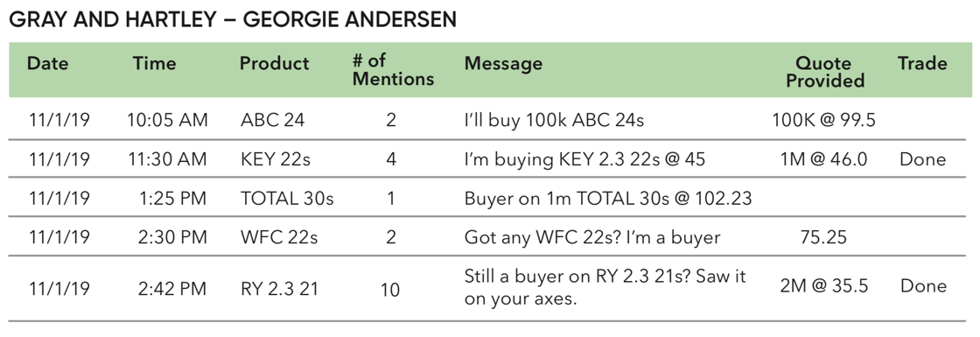Select the ABC 24 product cell

[x=272, y=120]
